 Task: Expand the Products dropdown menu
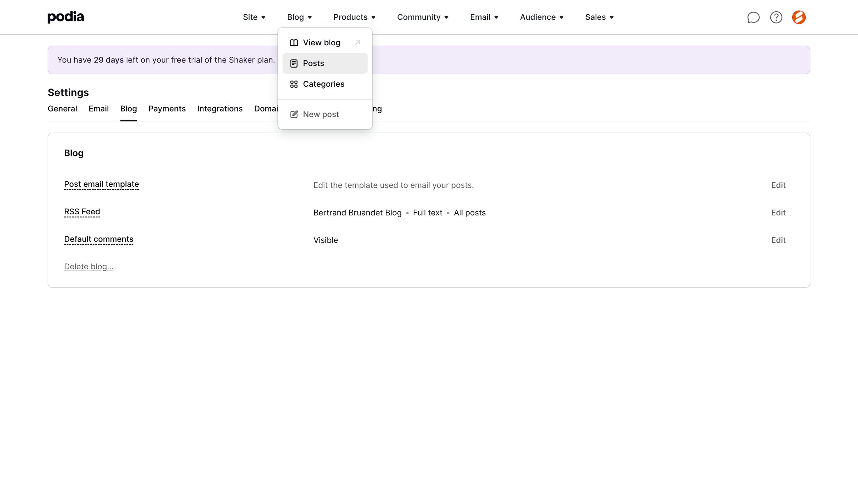(354, 17)
